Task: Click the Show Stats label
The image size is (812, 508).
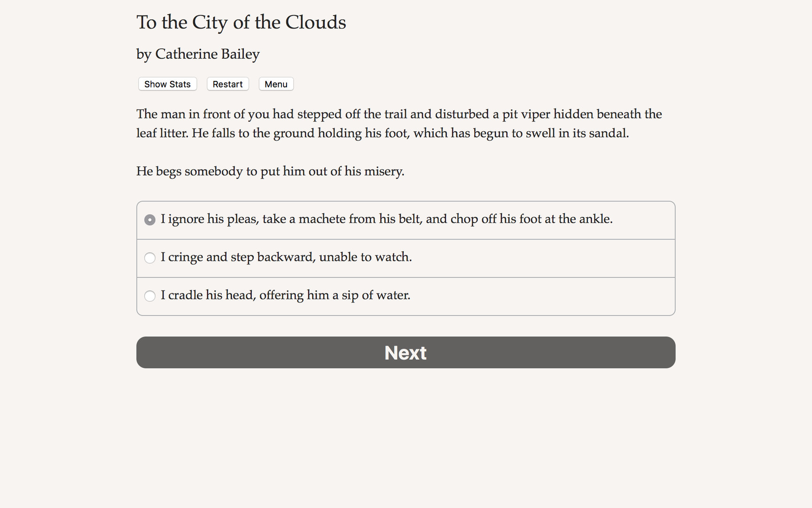Action: 167,84
